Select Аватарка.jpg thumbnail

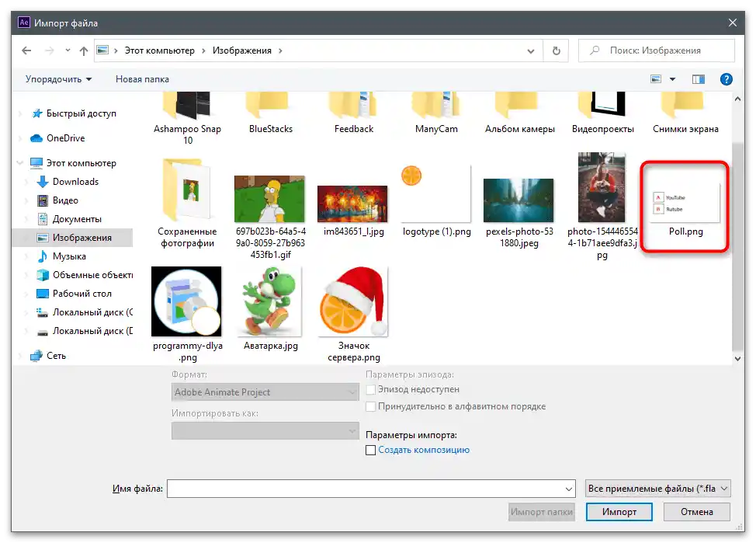click(x=269, y=301)
